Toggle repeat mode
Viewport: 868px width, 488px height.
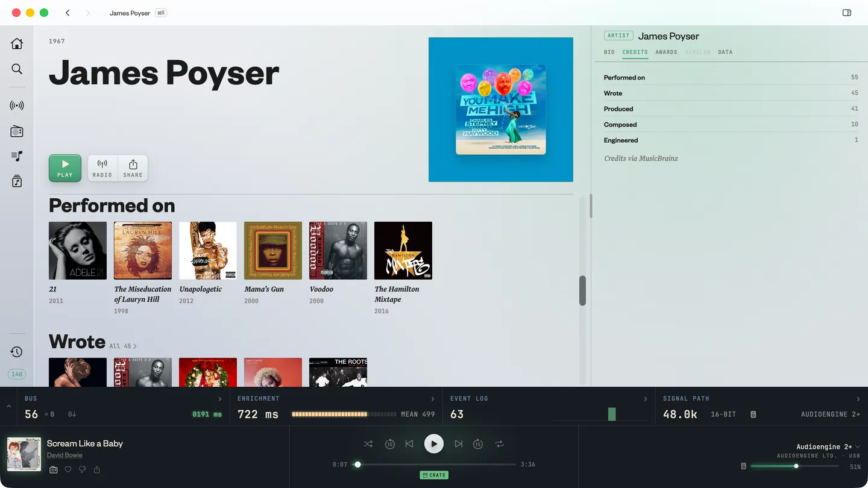pos(500,444)
